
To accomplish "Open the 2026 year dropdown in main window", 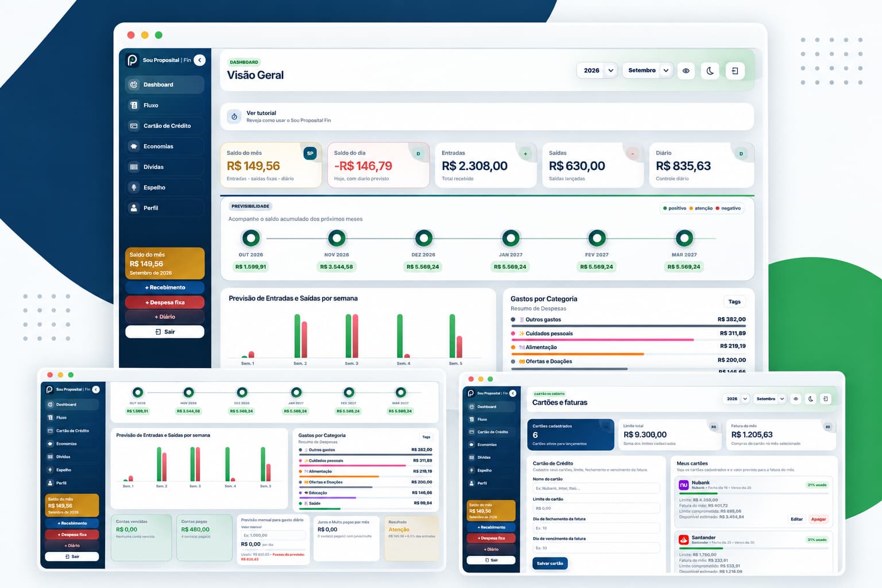I will (597, 71).
